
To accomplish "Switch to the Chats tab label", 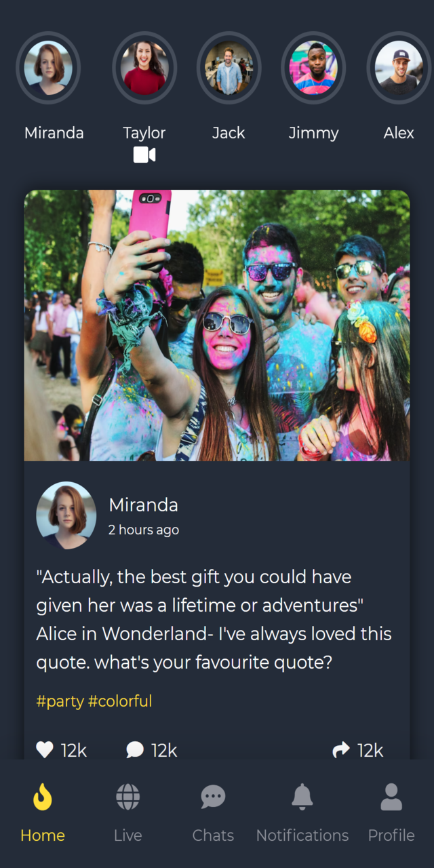I will tap(213, 835).
